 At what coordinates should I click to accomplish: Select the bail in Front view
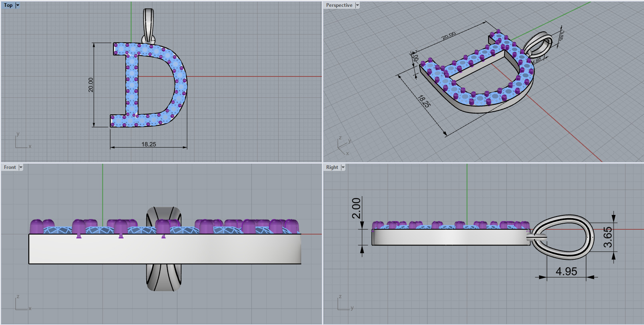(x=163, y=277)
